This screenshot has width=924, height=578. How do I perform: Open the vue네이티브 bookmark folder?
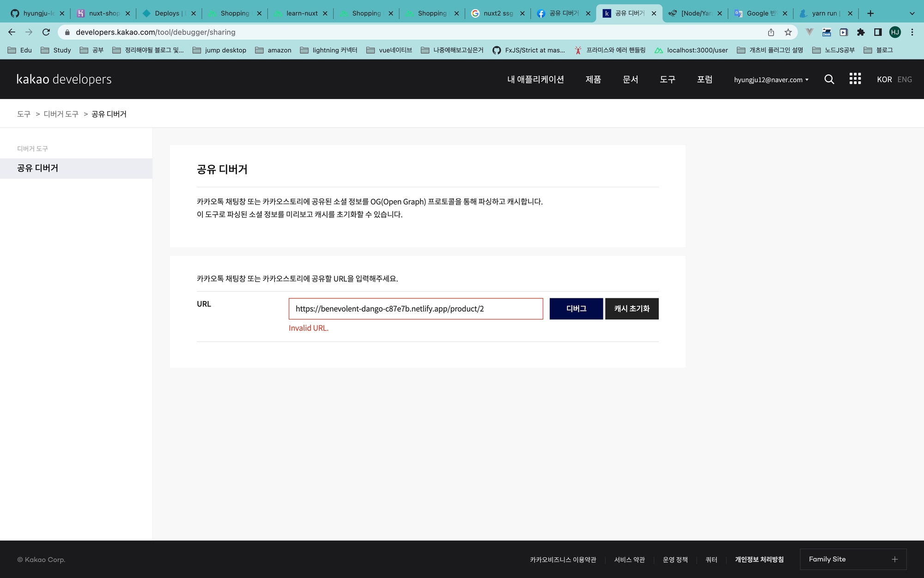coord(389,50)
